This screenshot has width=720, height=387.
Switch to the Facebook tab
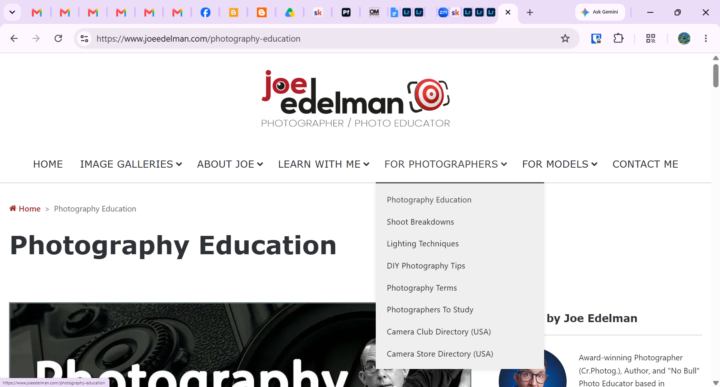205,12
